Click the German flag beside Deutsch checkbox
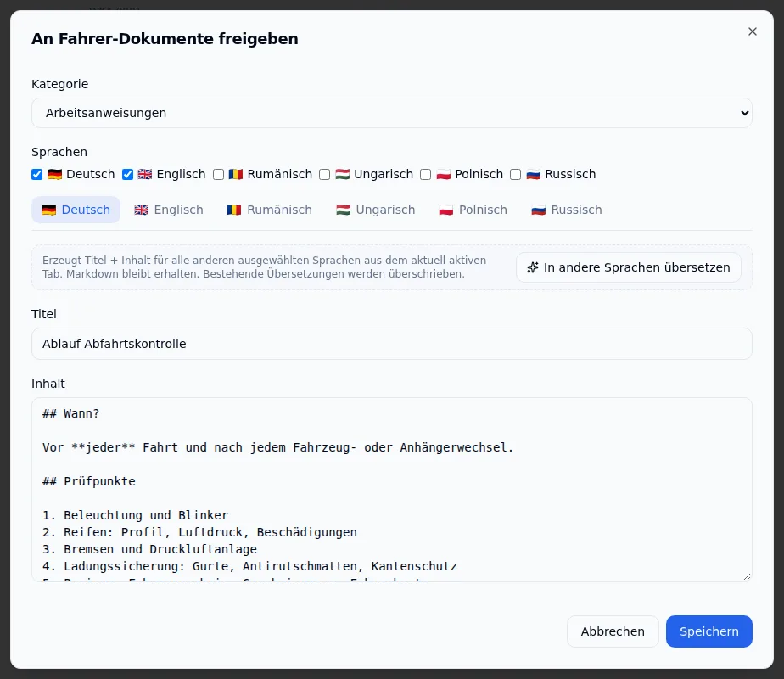 coord(54,175)
